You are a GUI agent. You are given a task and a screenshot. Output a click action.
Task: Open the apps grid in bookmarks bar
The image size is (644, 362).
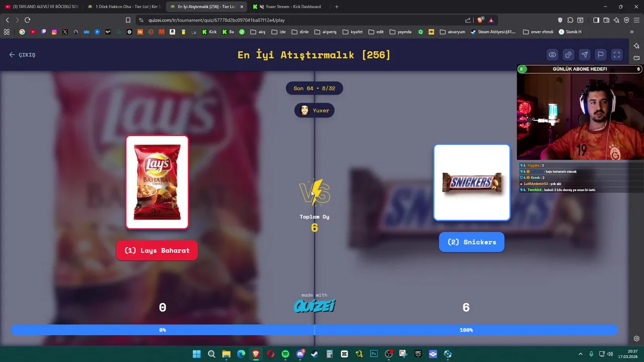[x=7, y=32]
